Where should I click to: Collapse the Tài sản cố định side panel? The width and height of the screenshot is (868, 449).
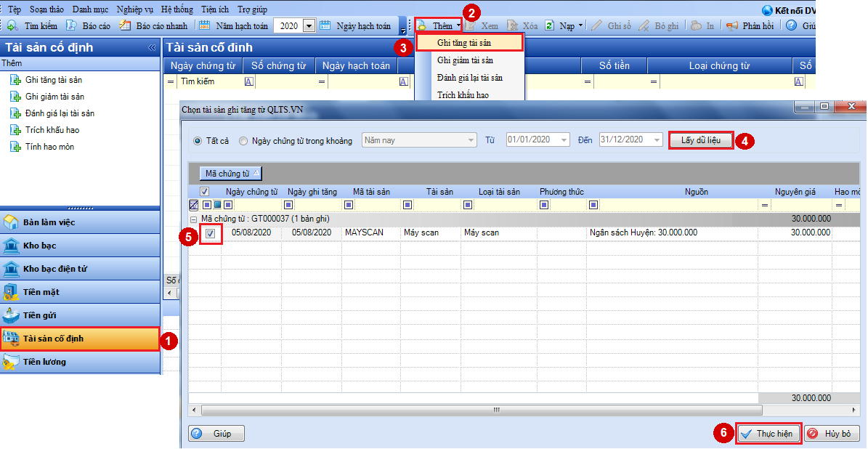(x=153, y=48)
